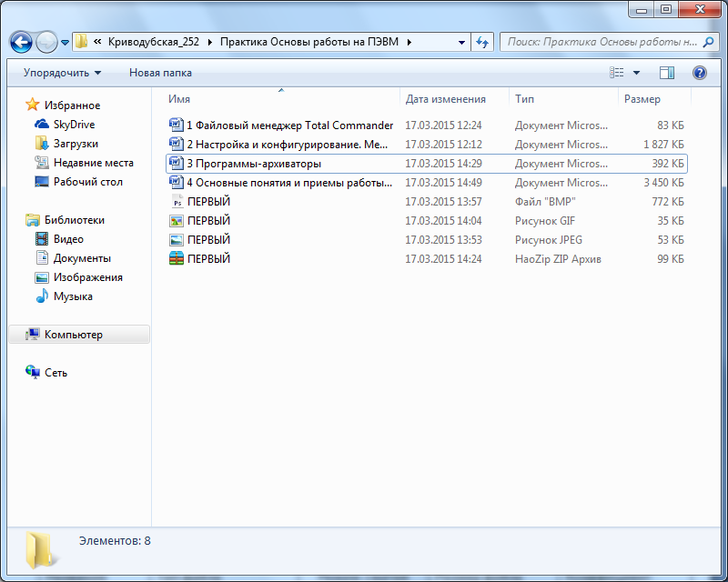
Task: Select ПЕРВЫЙ file of type Рисунок GIF
Action: click(x=208, y=220)
